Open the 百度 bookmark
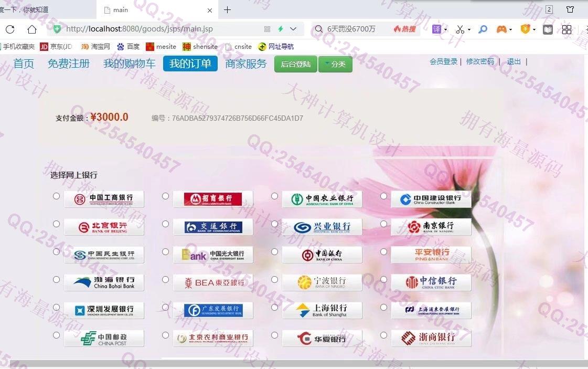Image resolution: width=588 pixels, height=369 pixels. [129, 47]
